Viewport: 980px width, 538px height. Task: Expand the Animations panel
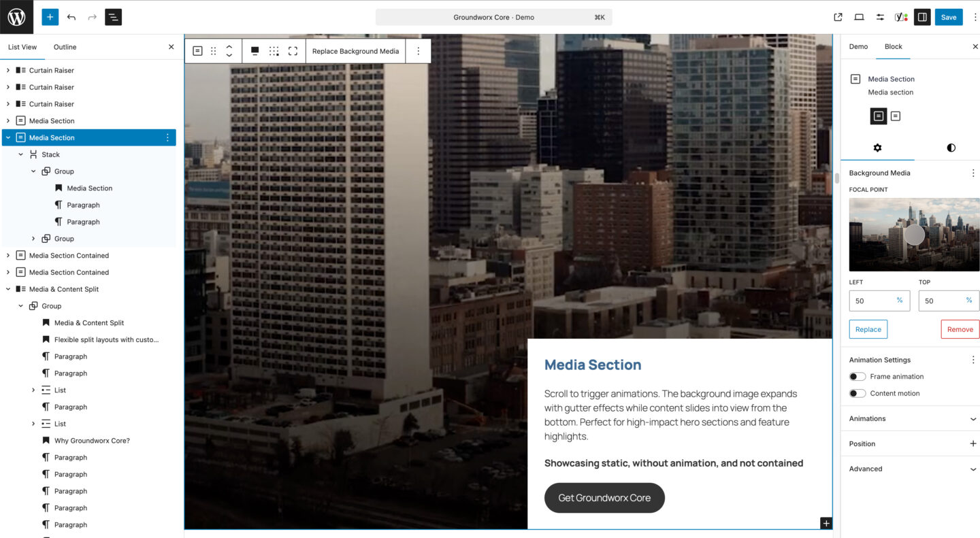point(911,419)
